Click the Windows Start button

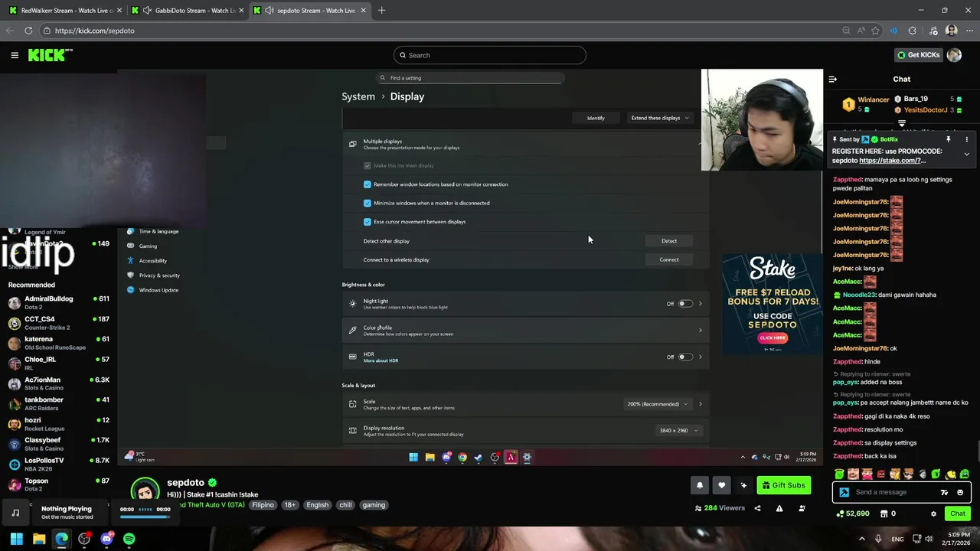click(16, 539)
